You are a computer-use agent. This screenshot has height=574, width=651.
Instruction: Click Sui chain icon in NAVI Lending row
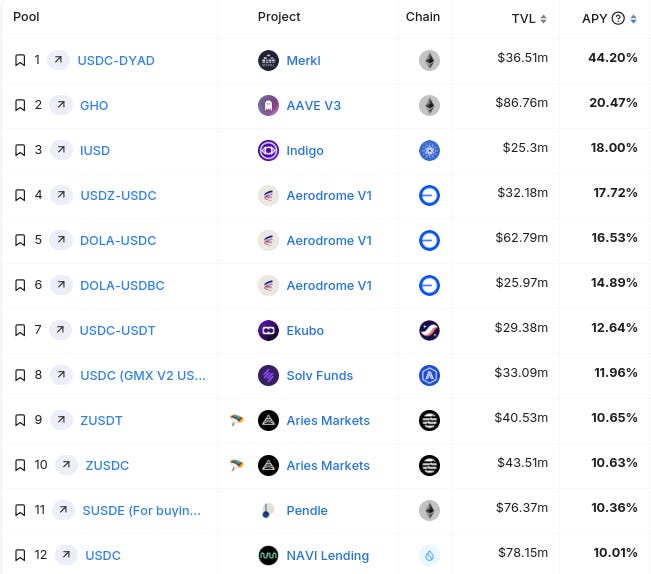429,555
